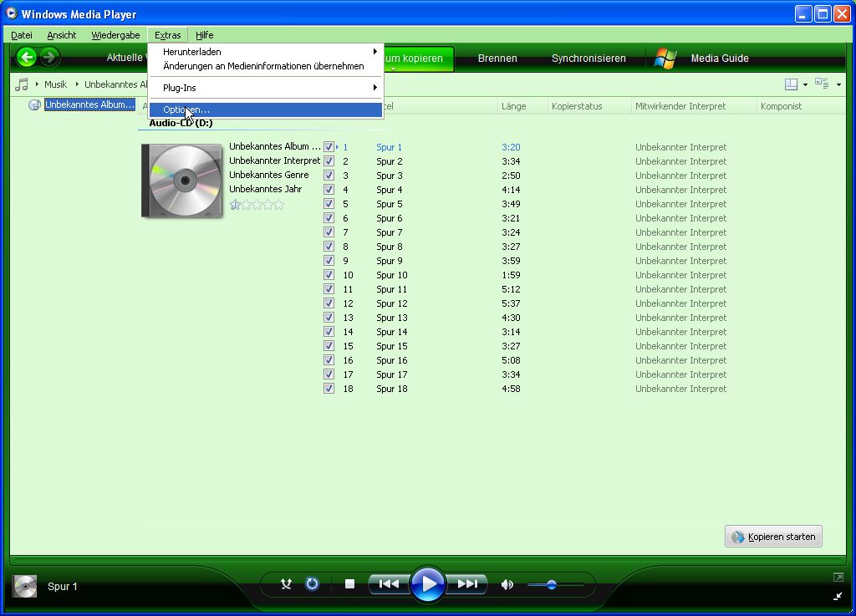
Task: Click the seek progress bar
Action: 427,558
